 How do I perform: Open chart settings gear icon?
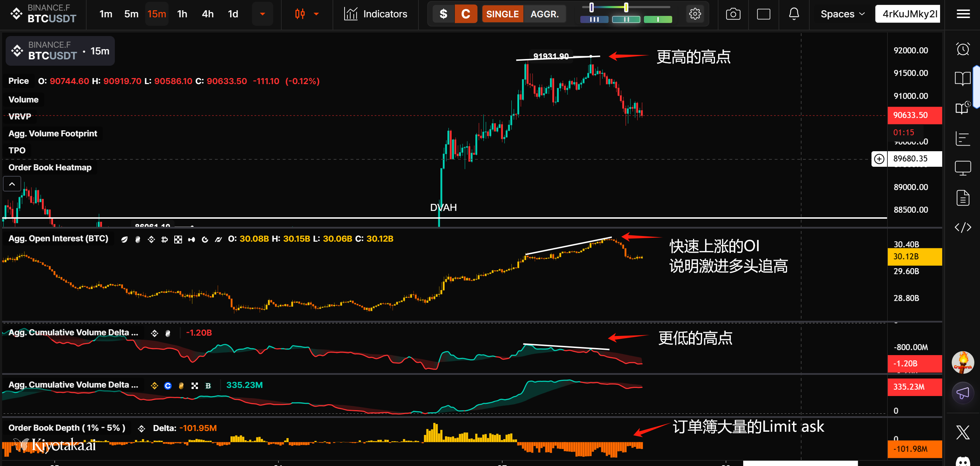click(695, 14)
